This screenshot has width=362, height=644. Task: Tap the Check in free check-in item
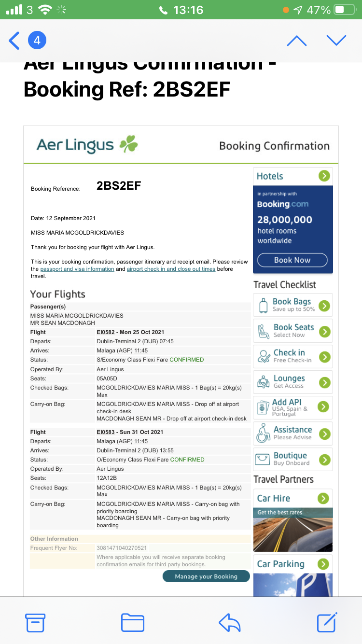[x=292, y=356]
